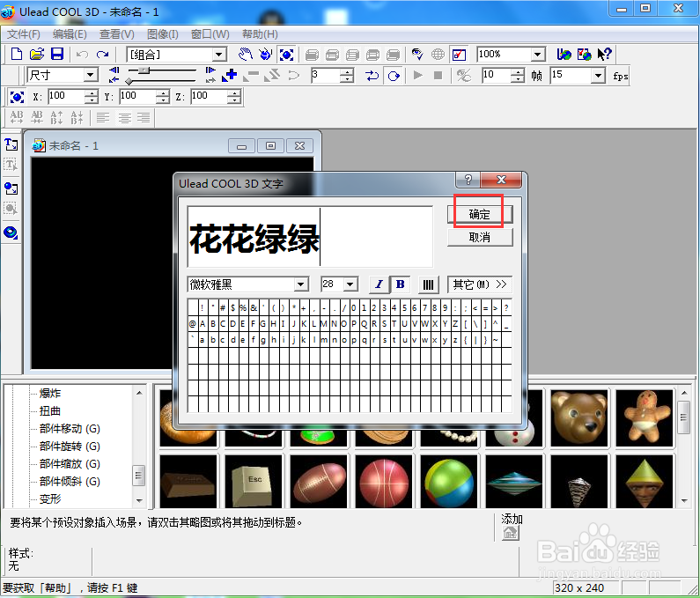Toggle italic in text dialog

click(379, 284)
